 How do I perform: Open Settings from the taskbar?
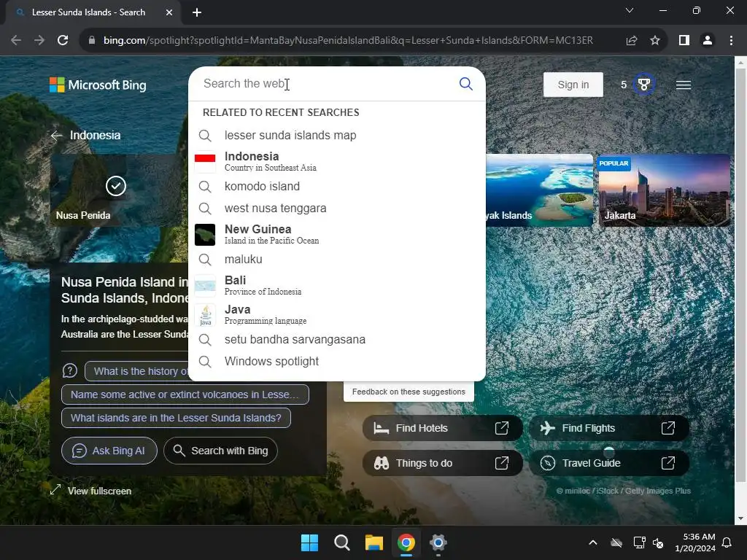click(x=438, y=542)
